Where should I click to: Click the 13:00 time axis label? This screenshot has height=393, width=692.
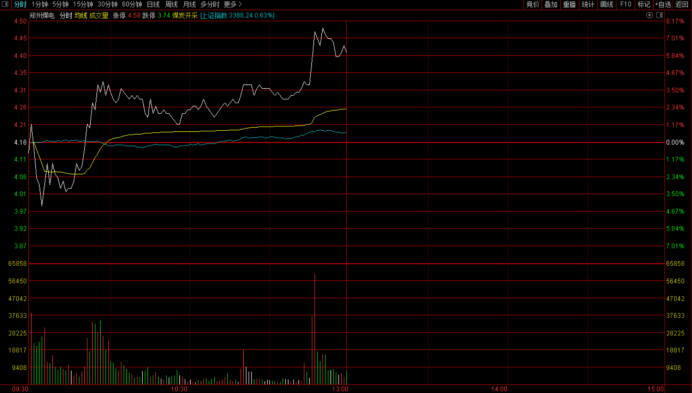coord(340,389)
